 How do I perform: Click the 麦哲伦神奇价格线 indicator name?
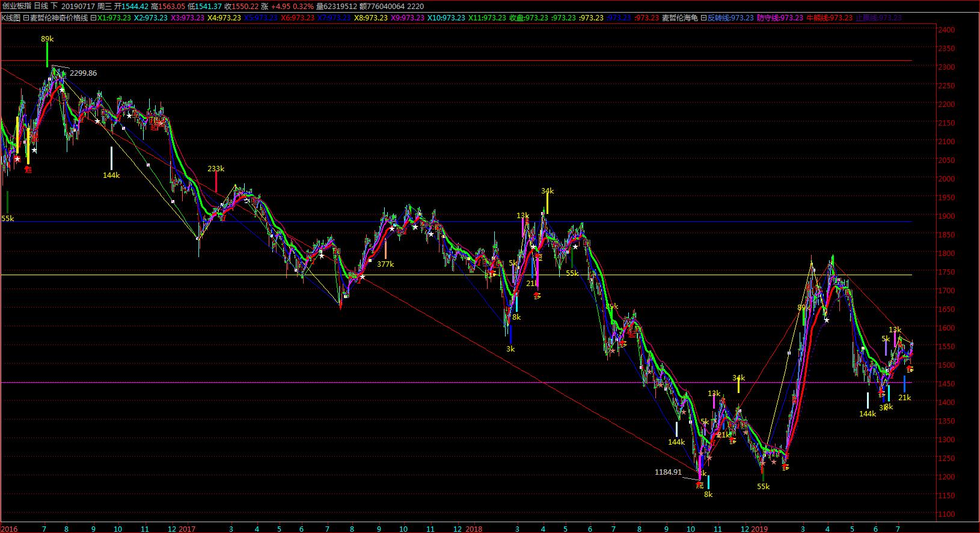(x=59, y=18)
